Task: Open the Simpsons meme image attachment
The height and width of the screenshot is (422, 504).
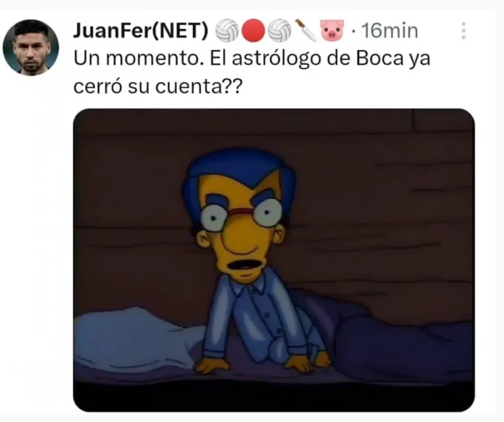Action: pos(274,260)
